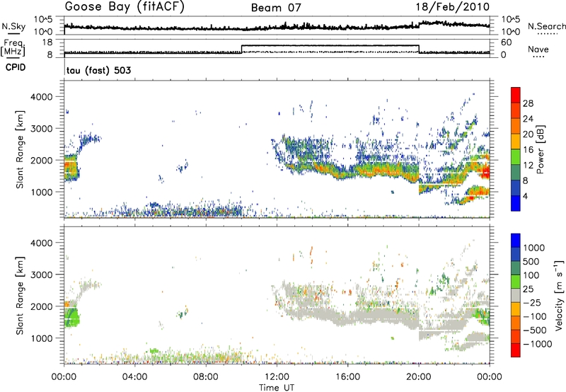Click "Slant Range [km]" label of power panel
The height and width of the screenshot is (392, 566).
click(x=20, y=149)
